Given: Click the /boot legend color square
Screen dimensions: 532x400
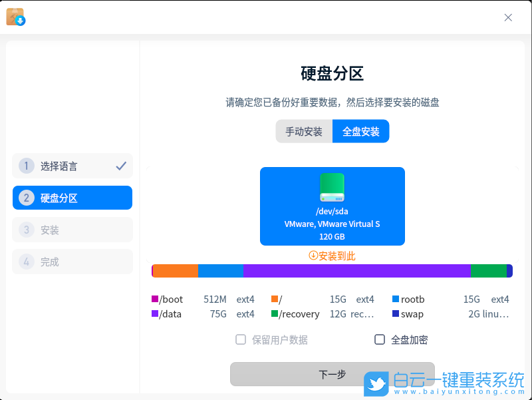Looking at the screenshot, I should click(155, 299).
